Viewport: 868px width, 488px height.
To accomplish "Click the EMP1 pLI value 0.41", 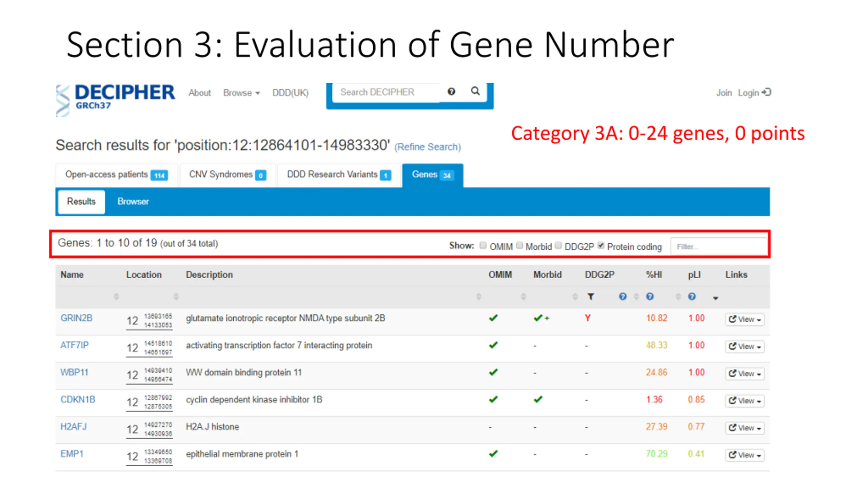I will (x=696, y=453).
